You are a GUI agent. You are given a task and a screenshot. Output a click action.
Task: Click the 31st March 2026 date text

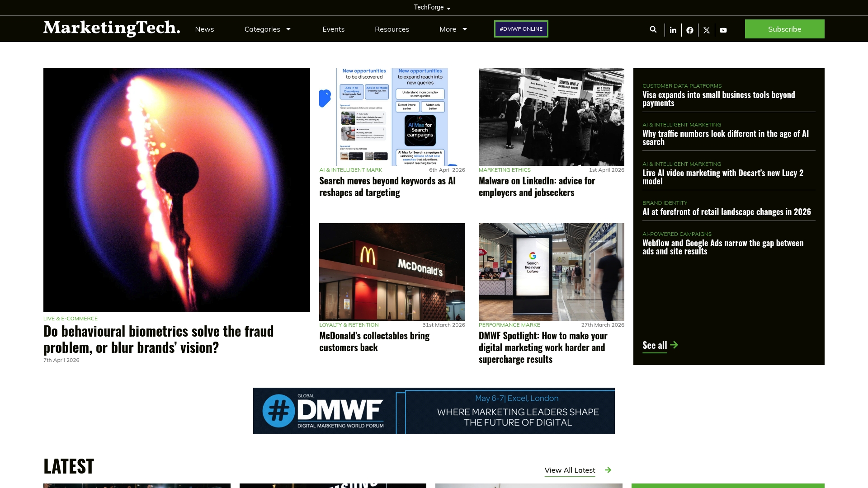tap(444, 325)
